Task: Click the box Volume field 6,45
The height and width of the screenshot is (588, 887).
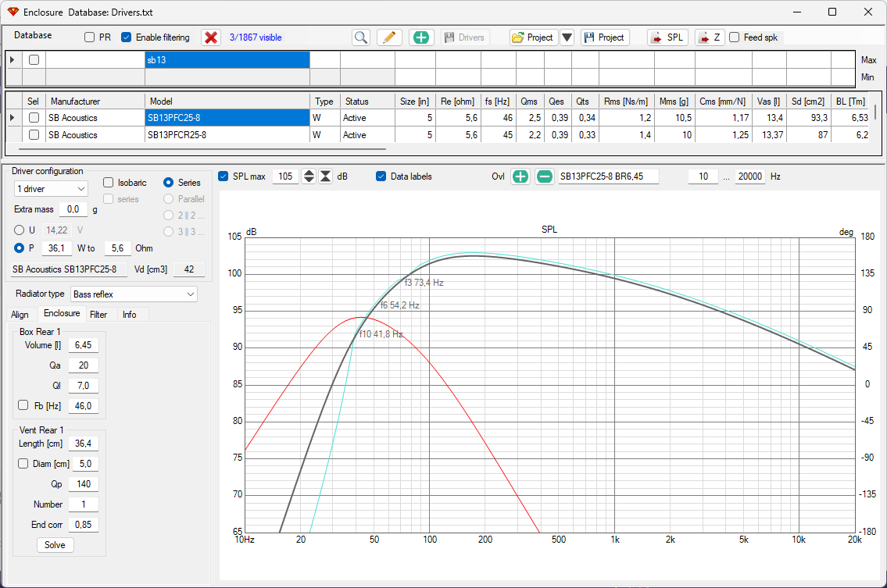Action: 84,345
